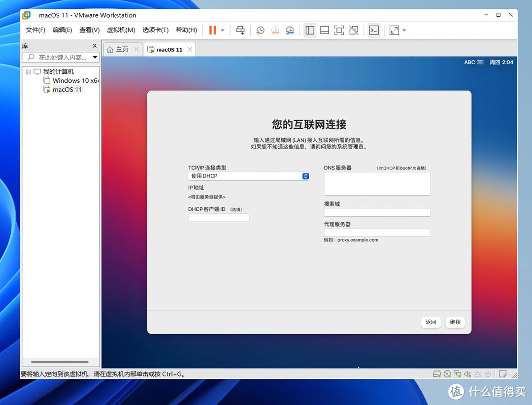Click the ABC input source in macOS menu bar

(x=469, y=62)
